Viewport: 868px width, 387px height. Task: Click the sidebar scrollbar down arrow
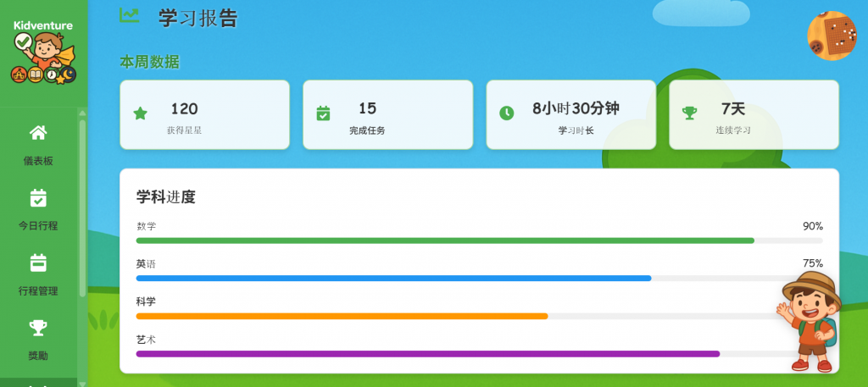coord(82,383)
